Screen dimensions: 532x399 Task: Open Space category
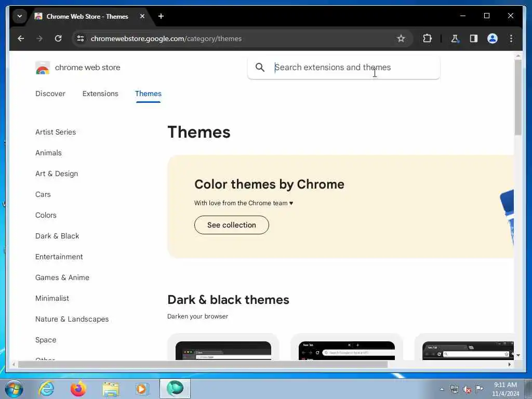[x=46, y=340]
